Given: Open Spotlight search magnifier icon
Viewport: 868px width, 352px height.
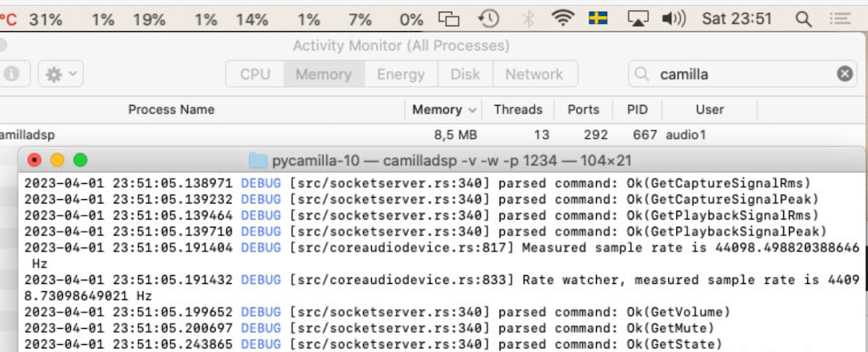Looking at the screenshot, I should (x=803, y=20).
